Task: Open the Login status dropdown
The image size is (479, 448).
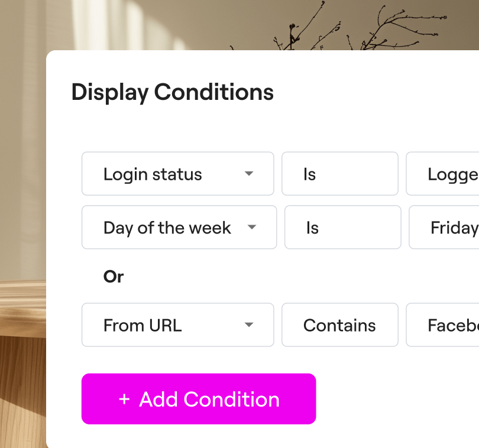Action: (177, 174)
